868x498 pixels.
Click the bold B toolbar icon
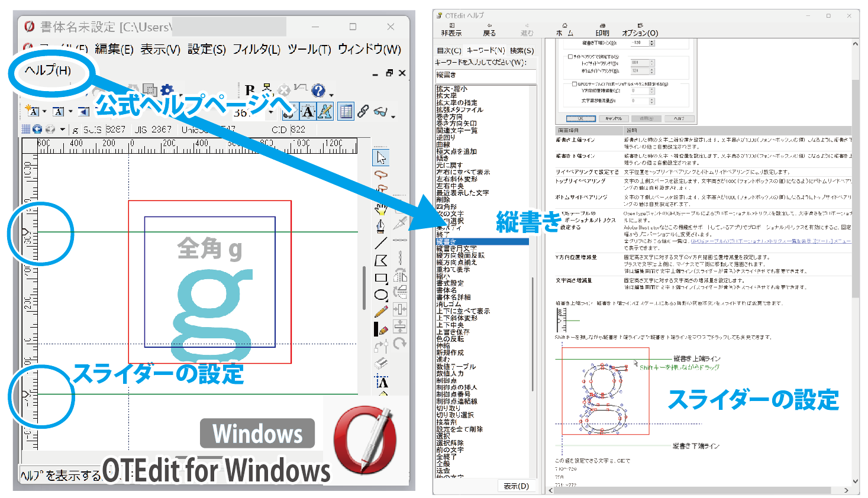pos(250,90)
